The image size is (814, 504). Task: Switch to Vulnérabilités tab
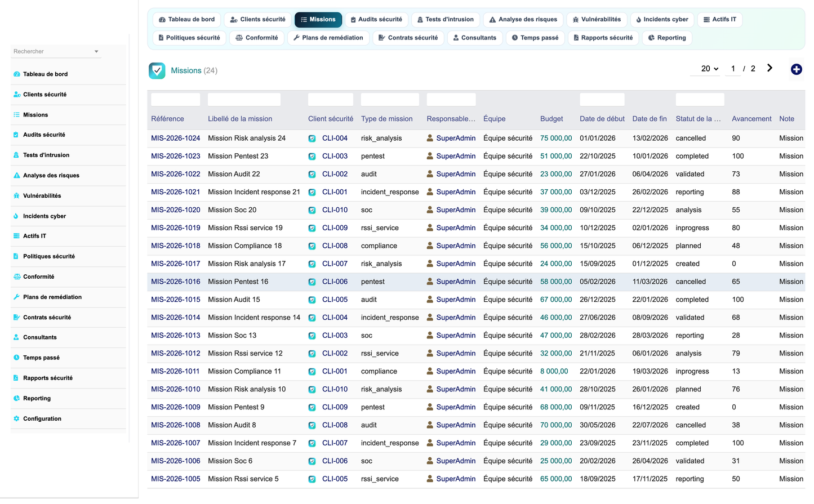[597, 19]
